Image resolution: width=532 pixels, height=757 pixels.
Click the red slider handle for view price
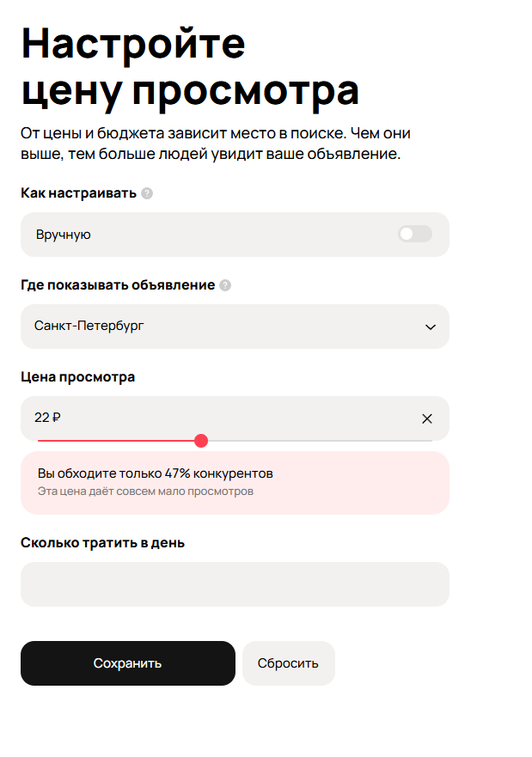coord(201,441)
